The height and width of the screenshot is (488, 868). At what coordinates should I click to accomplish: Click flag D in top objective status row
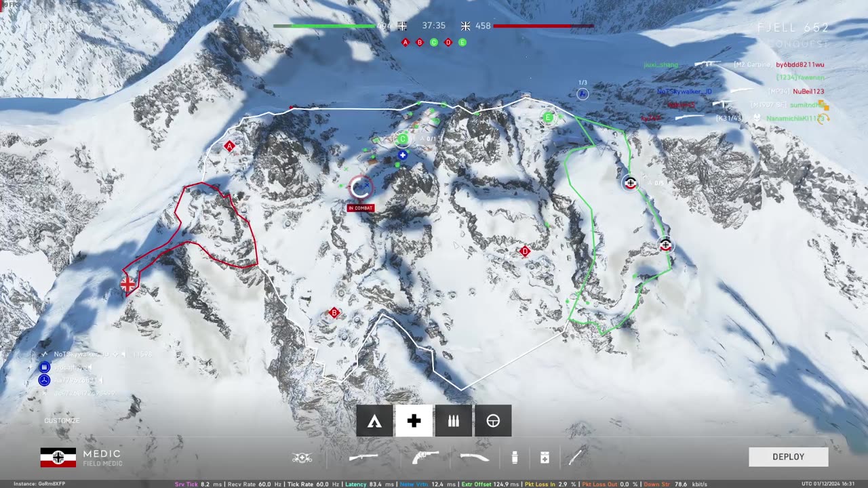pyautogui.click(x=448, y=42)
